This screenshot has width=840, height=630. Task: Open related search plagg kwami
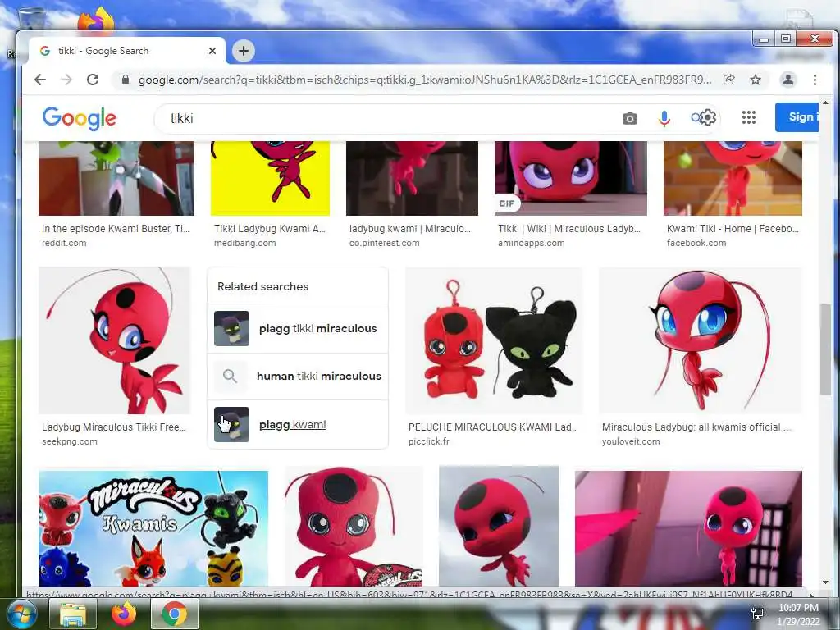pos(298,424)
